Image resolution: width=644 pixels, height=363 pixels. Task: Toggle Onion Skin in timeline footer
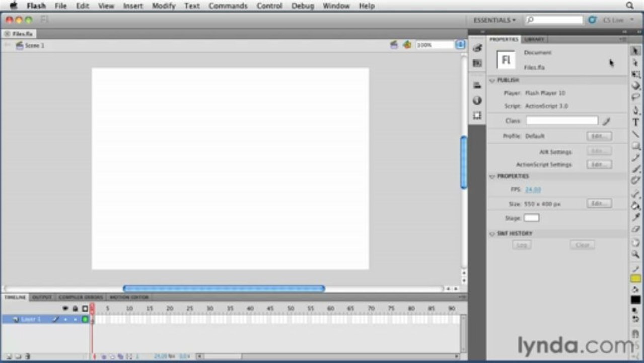[104, 356]
